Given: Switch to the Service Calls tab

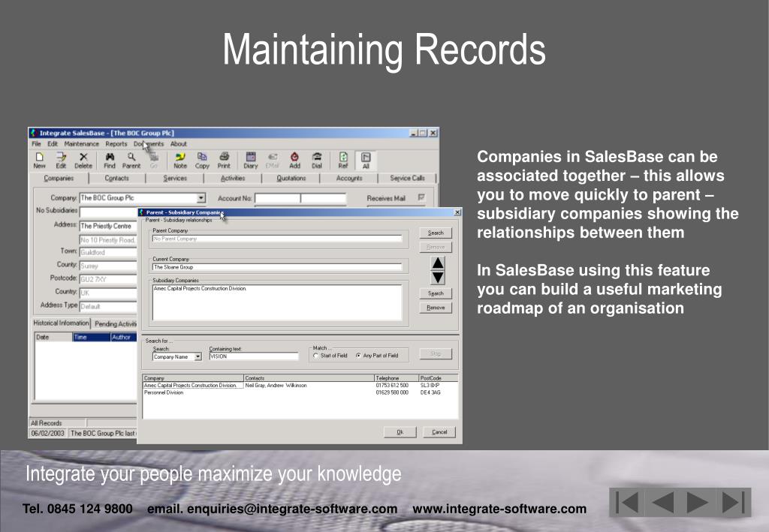Looking at the screenshot, I should [407, 179].
